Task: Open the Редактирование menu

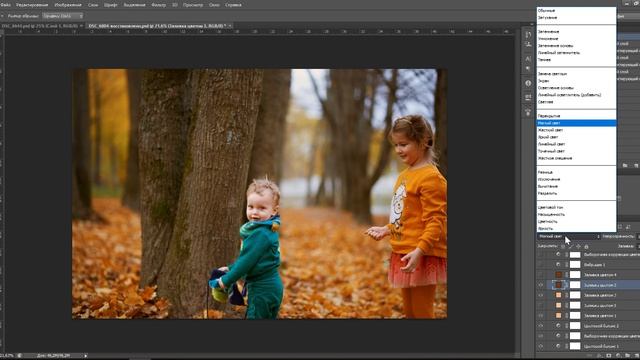Action: coord(32,5)
